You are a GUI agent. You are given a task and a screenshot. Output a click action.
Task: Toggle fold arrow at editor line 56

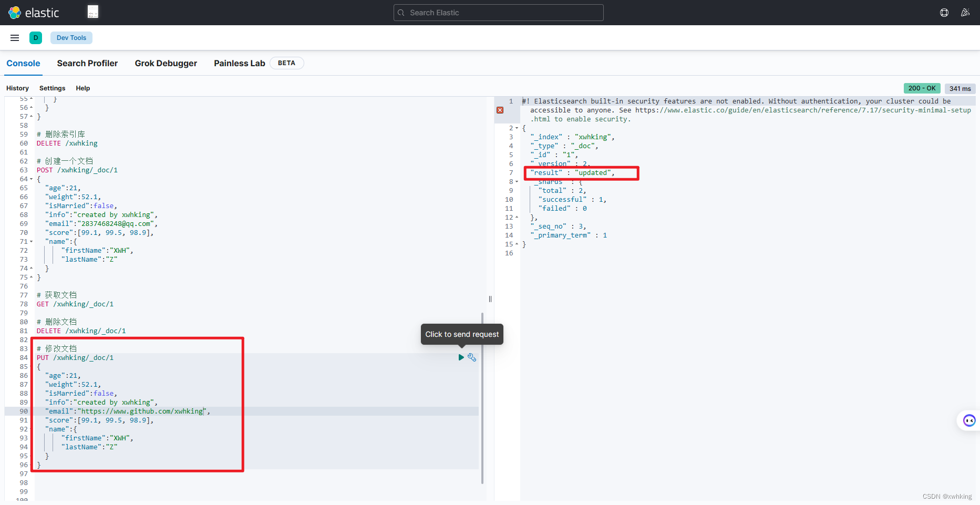(x=31, y=108)
